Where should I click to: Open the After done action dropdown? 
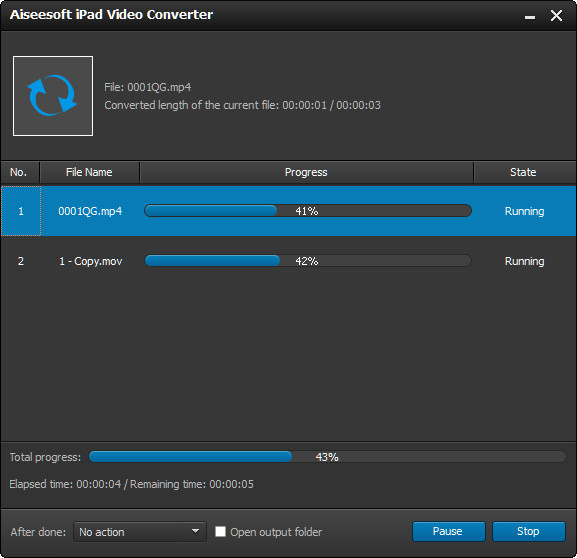tap(140, 532)
